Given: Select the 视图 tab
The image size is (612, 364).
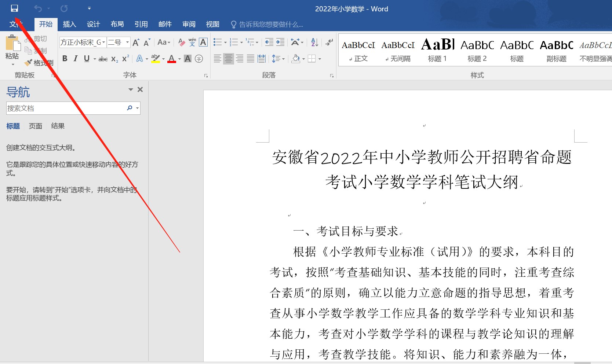Looking at the screenshot, I should (x=212, y=24).
